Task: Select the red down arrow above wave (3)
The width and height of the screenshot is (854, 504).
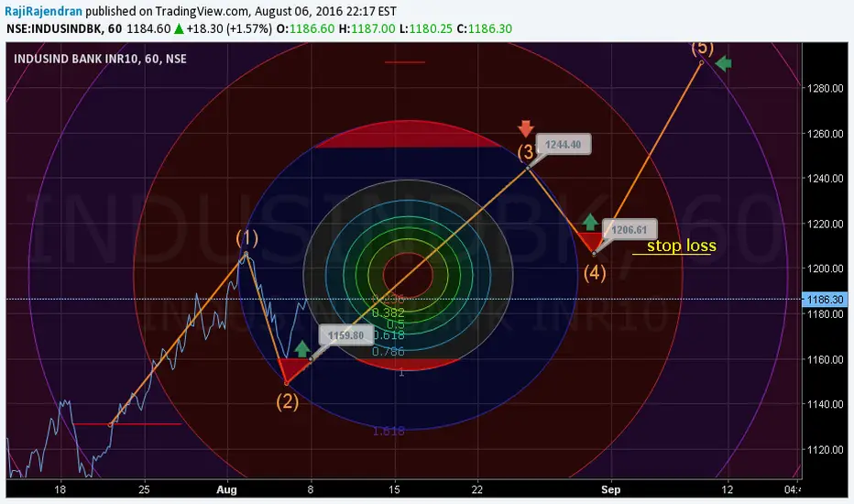Action: (526, 129)
